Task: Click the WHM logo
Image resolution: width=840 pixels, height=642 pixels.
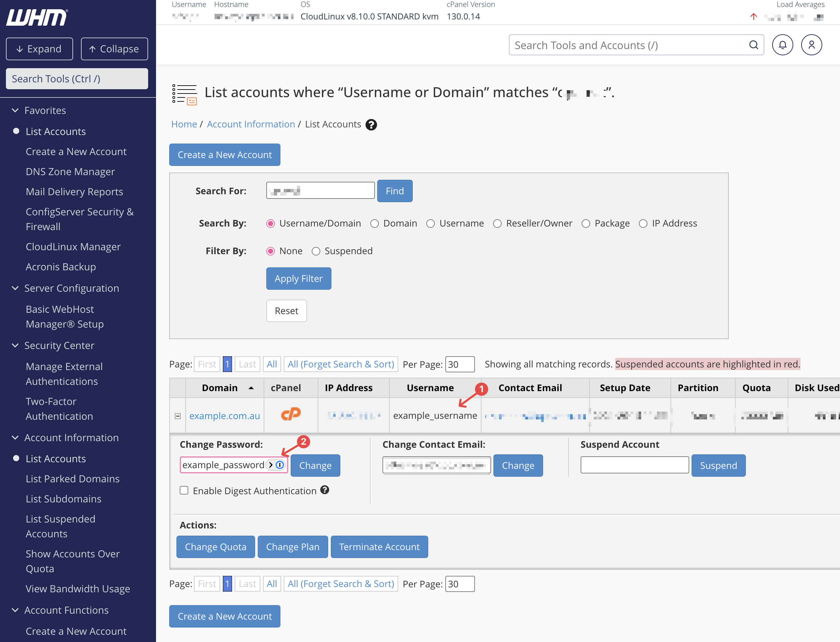Action: pos(37,17)
